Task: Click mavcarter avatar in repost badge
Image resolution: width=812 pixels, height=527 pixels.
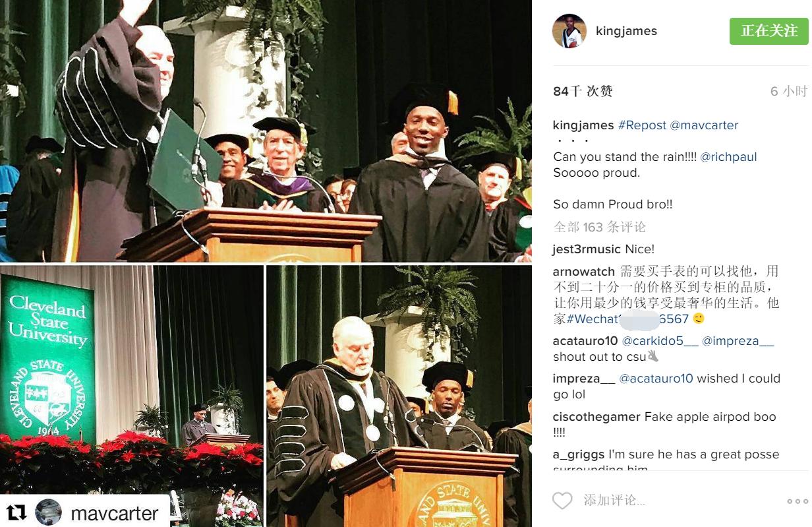Action: coord(48,512)
